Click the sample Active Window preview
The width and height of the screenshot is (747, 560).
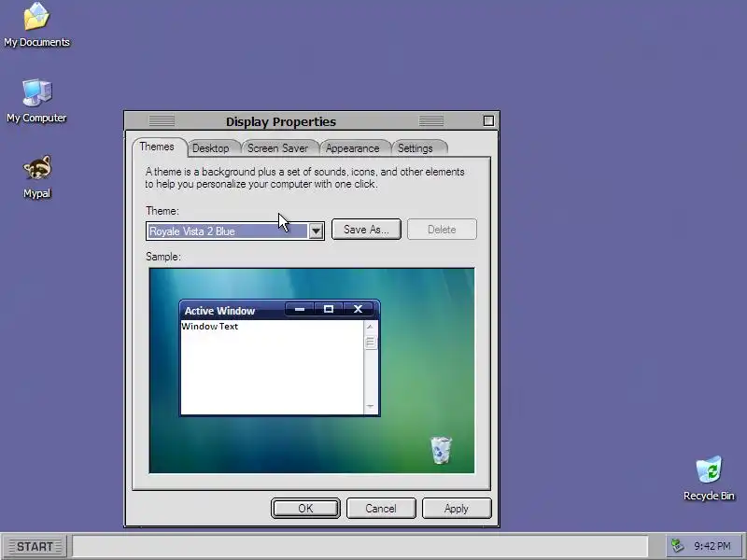(279, 358)
